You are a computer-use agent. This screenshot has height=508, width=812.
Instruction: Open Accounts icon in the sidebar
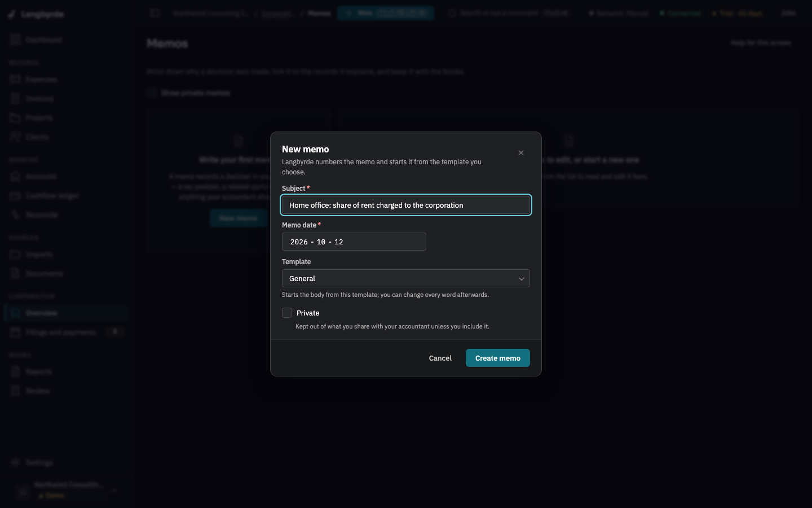(x=16, y=176)
